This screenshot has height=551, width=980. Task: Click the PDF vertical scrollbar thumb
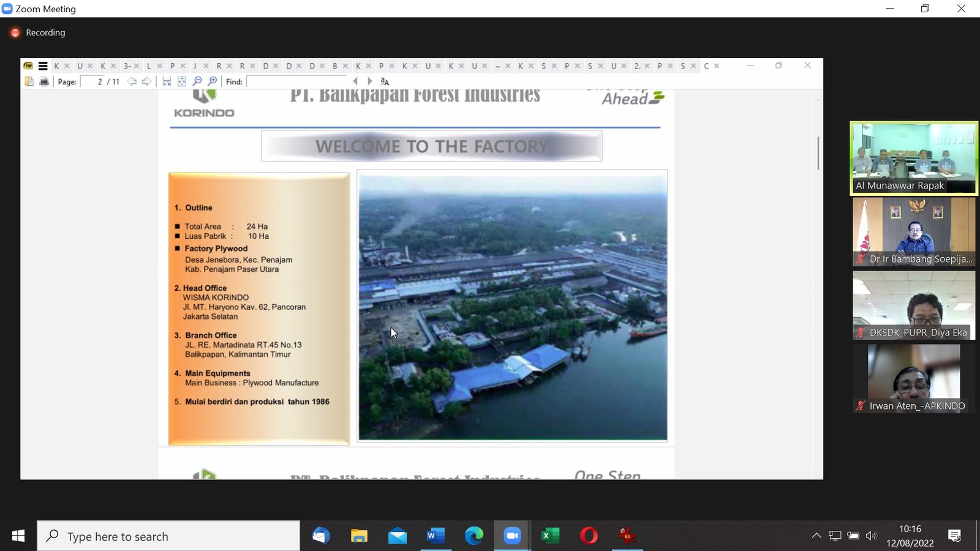818,153
